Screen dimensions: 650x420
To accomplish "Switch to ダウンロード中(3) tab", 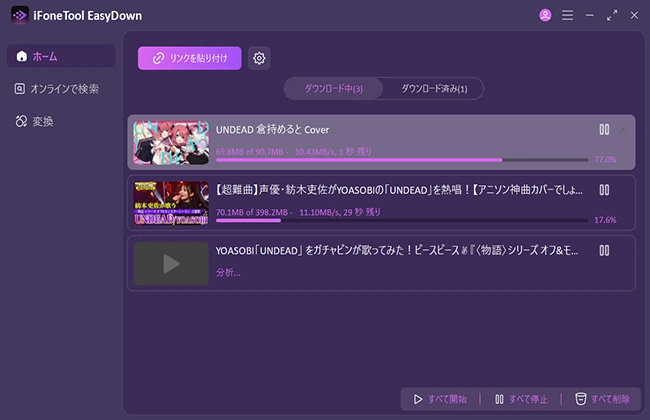I will click(333, 88).
